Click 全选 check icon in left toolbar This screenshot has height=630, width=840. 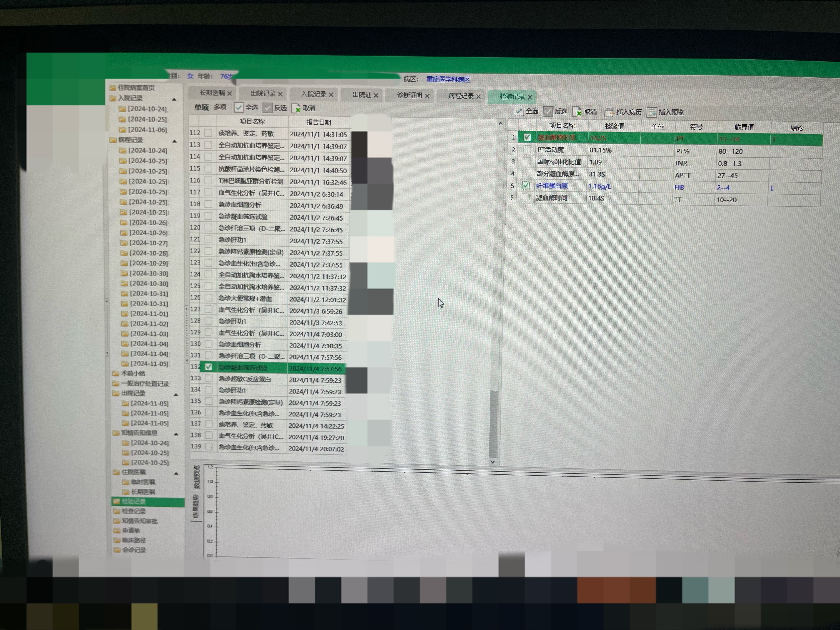click(x=239, y=107)
